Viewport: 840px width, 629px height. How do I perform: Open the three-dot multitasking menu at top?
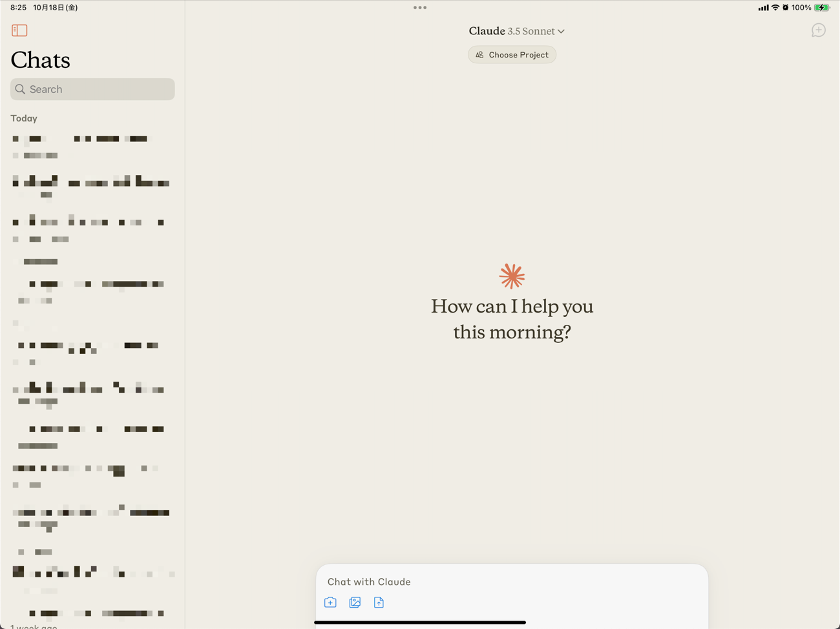click(x=420, y=8)
